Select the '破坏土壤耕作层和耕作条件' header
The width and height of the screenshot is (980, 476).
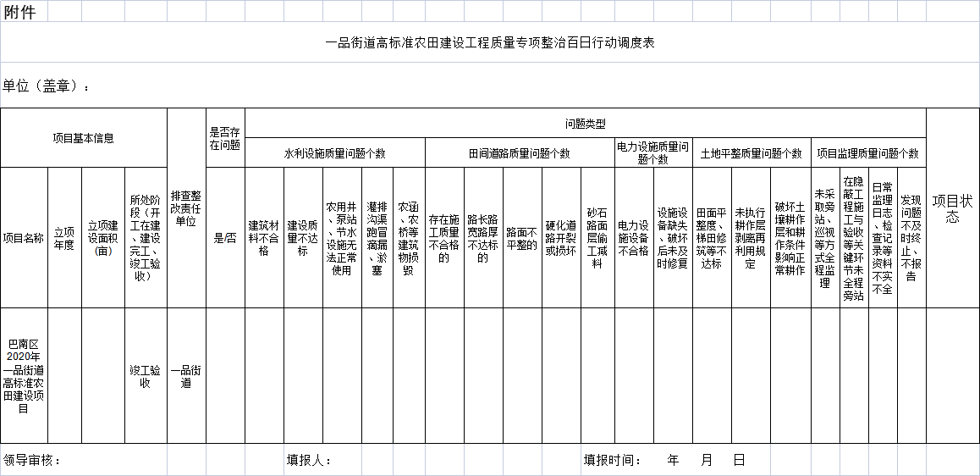790,238
